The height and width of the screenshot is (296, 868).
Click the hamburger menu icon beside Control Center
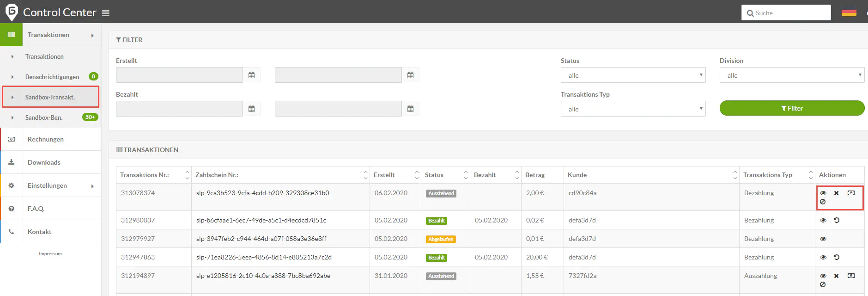click(106, 13)
